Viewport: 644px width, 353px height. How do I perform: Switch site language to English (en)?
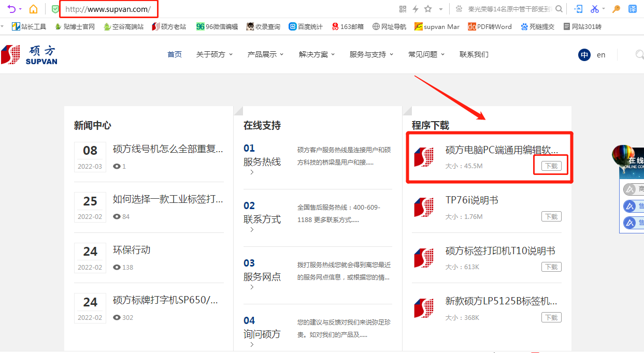point(600,54)
